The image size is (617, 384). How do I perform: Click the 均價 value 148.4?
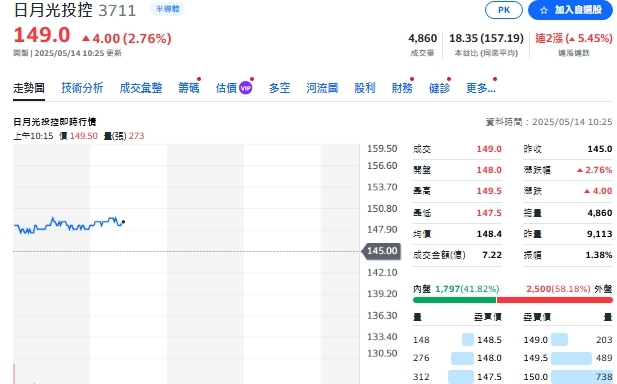coord(489,234)
